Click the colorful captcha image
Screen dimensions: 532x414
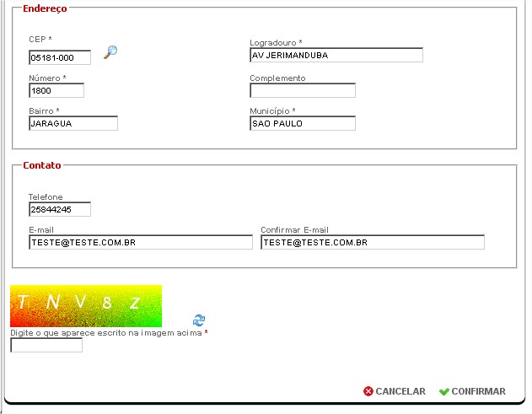[85, 306]
